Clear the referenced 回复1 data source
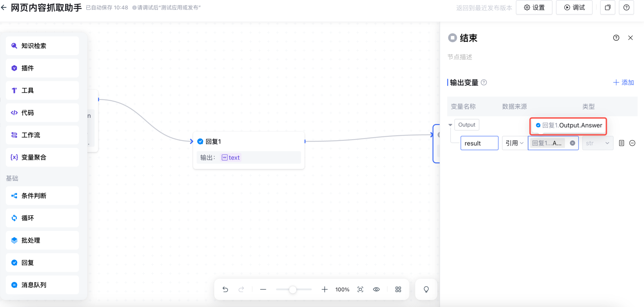Screen dimensions: 644x307 pos(572,143)
